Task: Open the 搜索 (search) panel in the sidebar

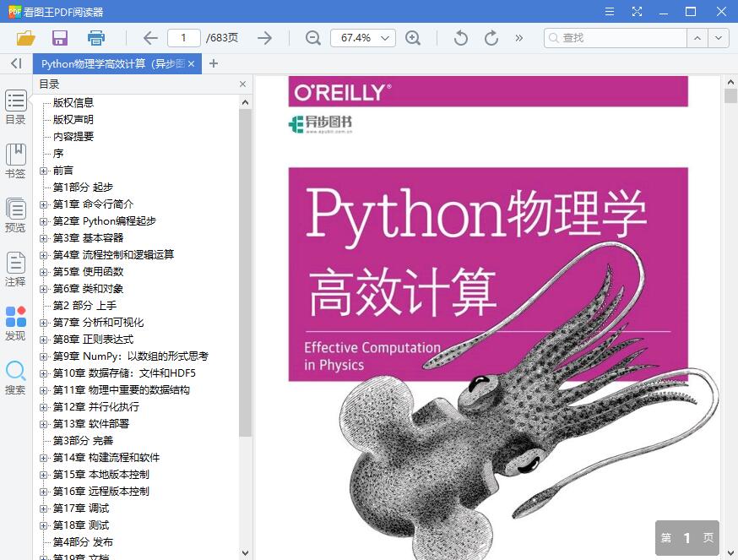Action: tap(16, 376)
